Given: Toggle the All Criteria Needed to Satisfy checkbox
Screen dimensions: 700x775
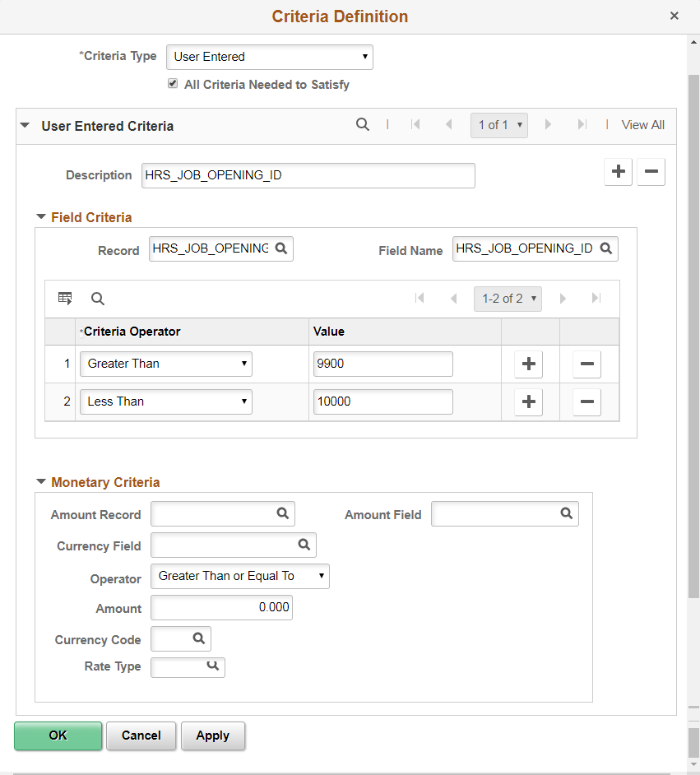Looking at the screenshot, I should pyautogui.click(x=173, y=84).
